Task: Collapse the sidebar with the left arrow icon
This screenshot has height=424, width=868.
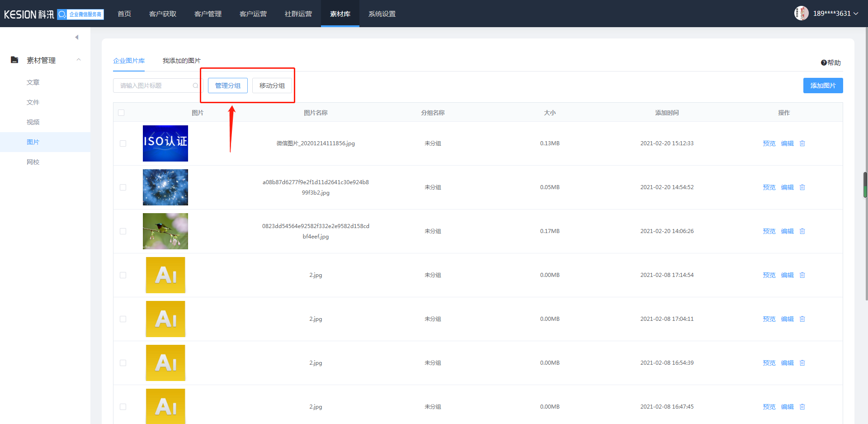Action: pos(77,37)
